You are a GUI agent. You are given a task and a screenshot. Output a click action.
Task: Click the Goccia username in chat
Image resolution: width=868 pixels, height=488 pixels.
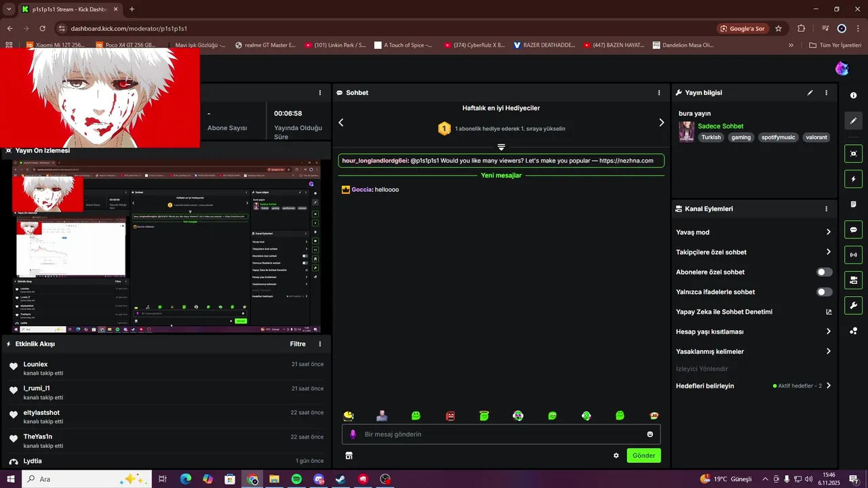pyautogui.click(x=361, y=190)
